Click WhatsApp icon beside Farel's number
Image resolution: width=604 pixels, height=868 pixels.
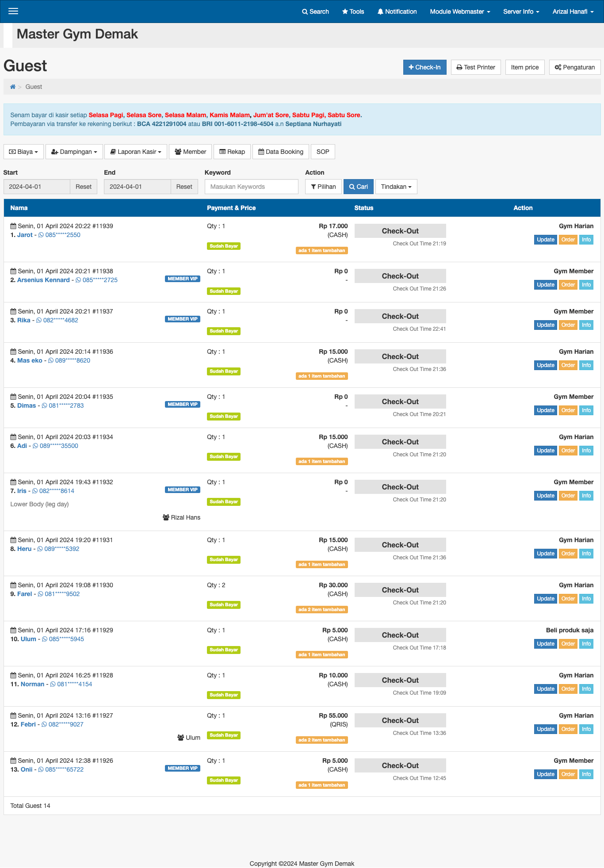pyautogui.click(x=41, y=594)
